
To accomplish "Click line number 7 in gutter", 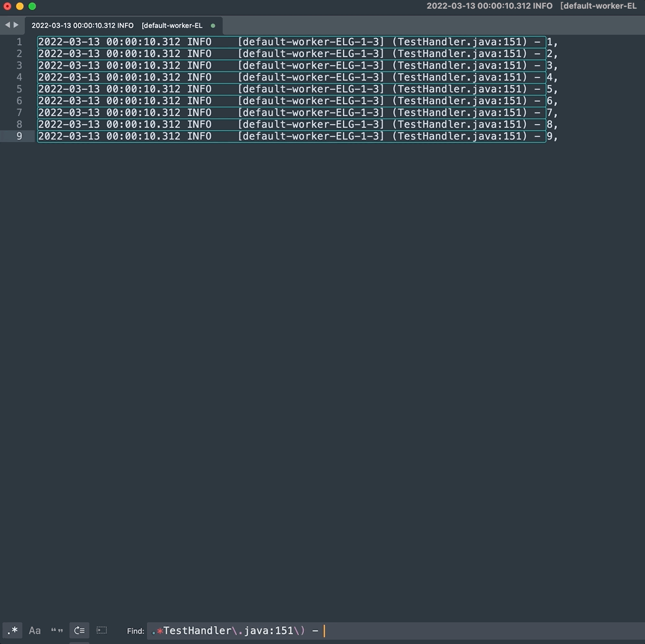I will coord(19,112).
